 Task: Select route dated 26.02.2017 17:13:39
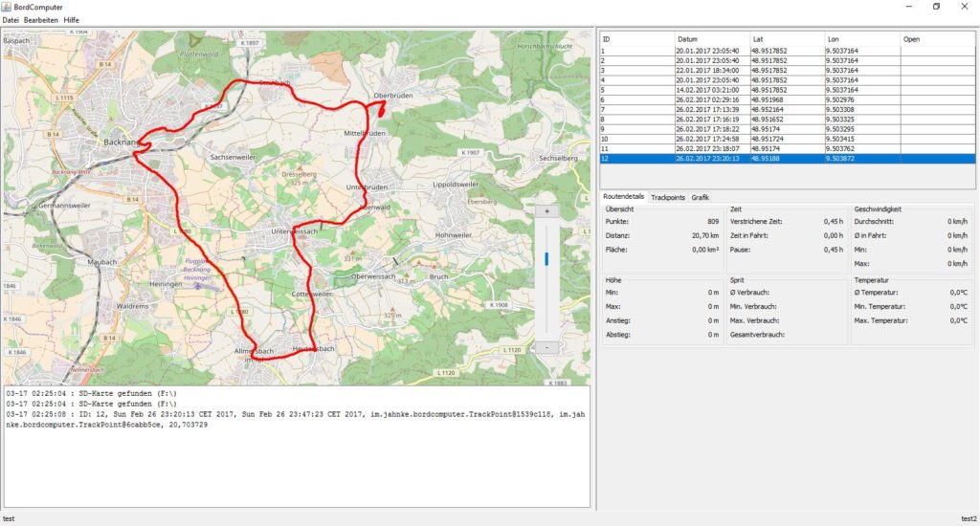point(787,109)
